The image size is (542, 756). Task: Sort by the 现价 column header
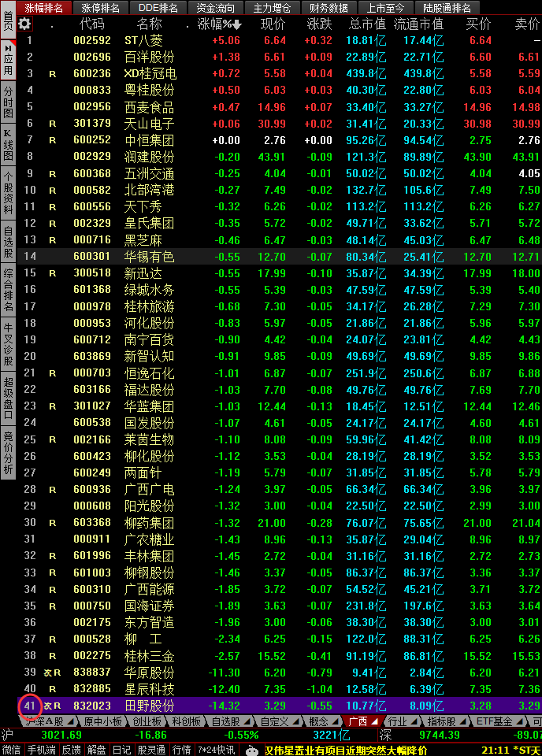click(x=273, y=24)
